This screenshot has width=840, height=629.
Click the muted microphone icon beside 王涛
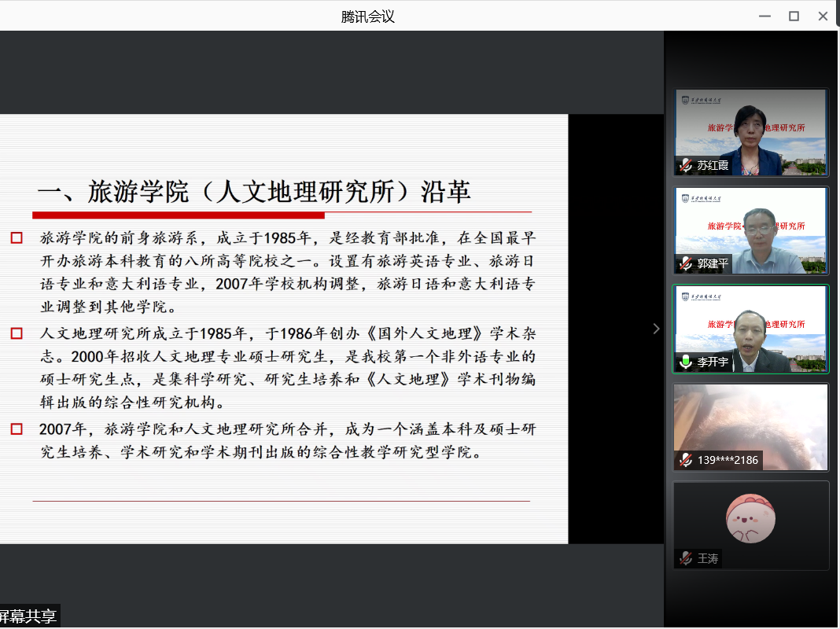(687, 558)
